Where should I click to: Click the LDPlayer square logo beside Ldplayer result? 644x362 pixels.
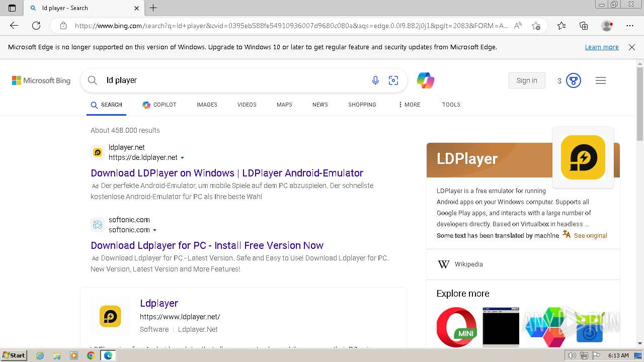click(x=110, y=316)
